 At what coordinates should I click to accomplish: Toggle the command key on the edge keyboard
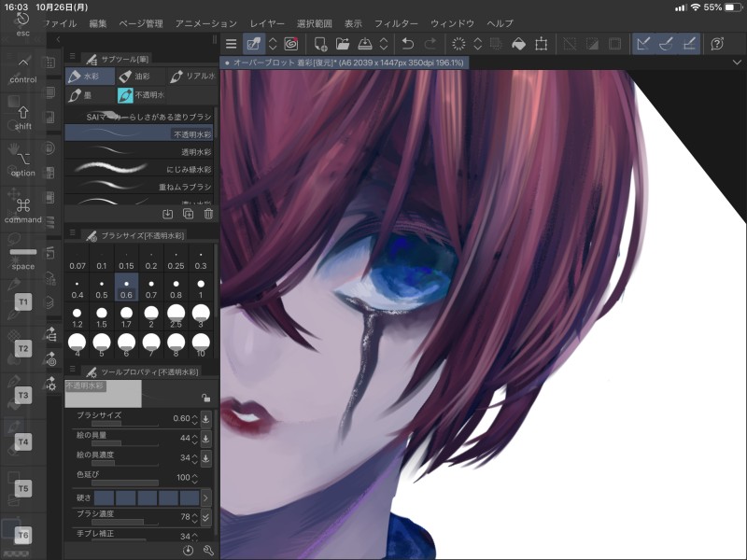coord(22,211)
